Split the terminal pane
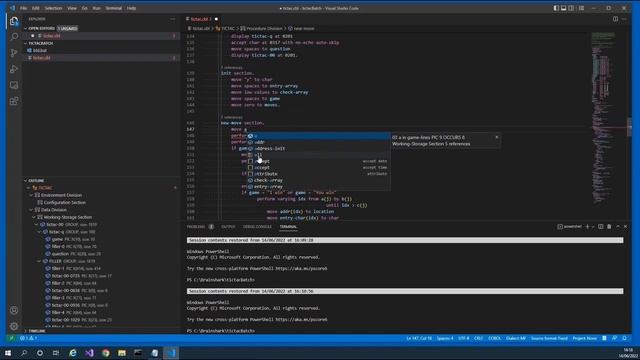The image size is (640, 360). [x=600, y=227]
